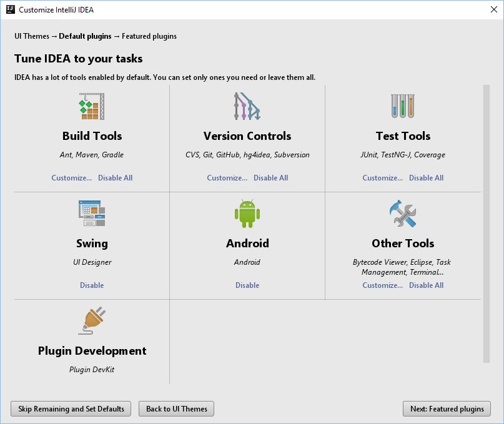Click the Android heading text

(247, 244)
